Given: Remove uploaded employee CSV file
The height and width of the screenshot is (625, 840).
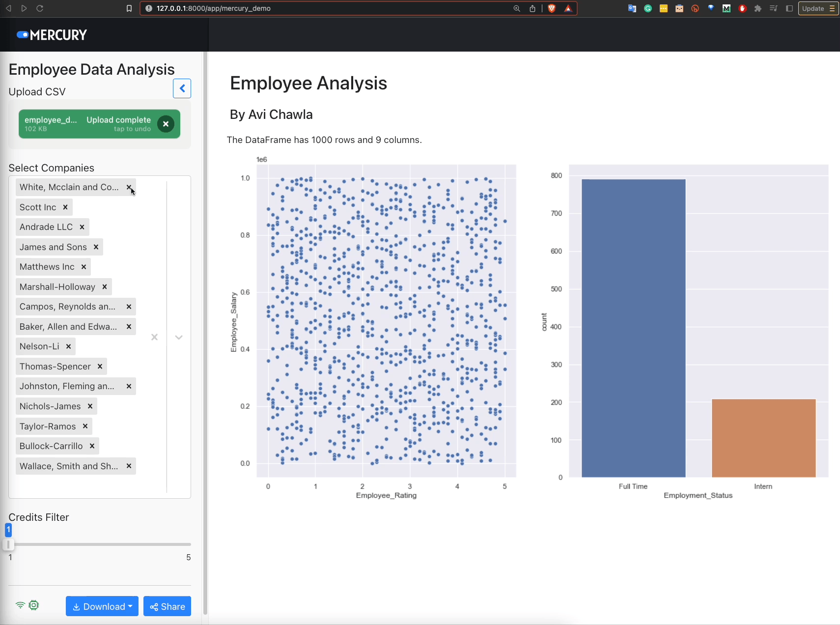Looking at the screenshot, I should click(x=166, y=124).
